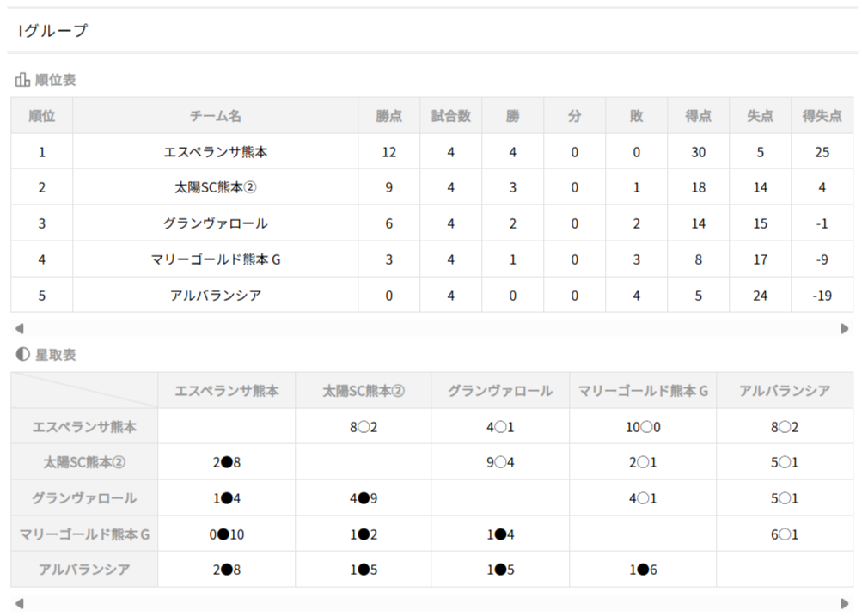
Task: Click the scrollbar track below the standings table
Action: pos(430,328)
